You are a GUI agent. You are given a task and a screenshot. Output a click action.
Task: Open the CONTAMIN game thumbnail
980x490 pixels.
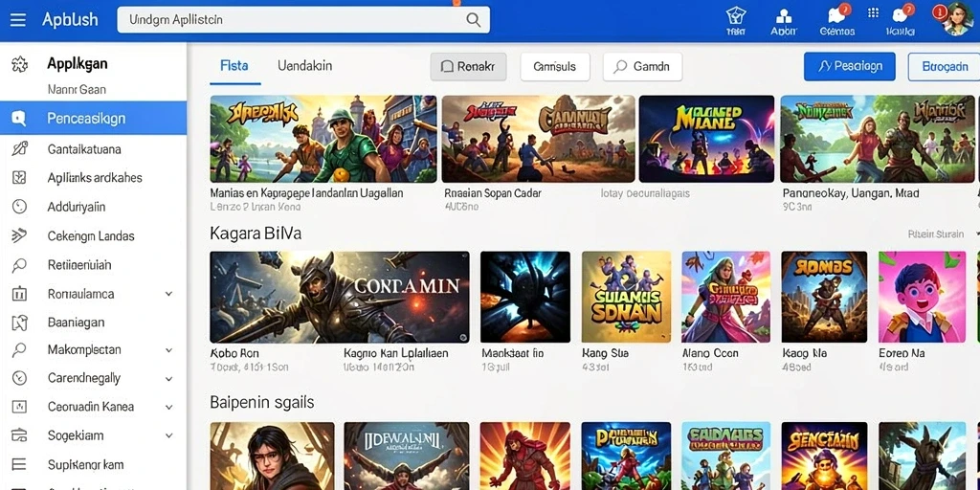(x=340, y=297)
